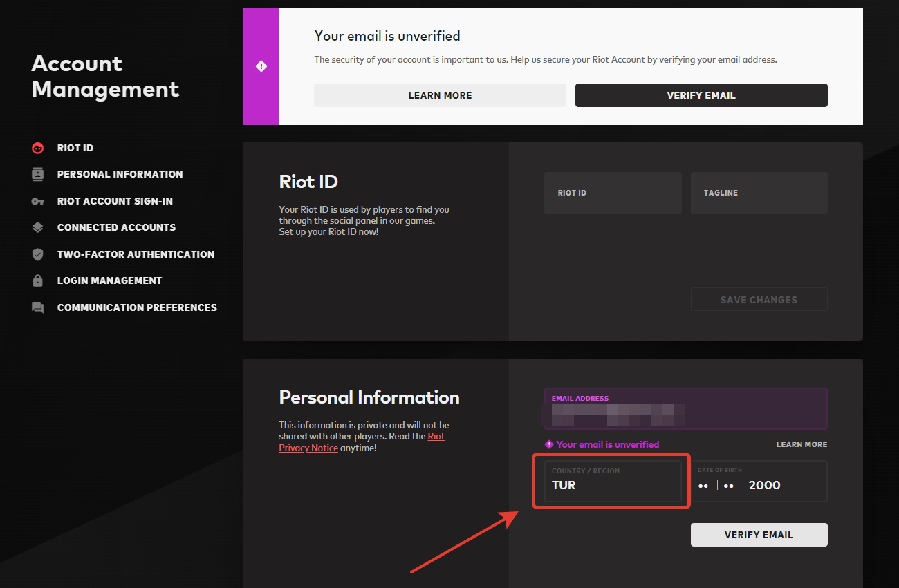Focus the Riot ID input field
This screenshot has height=588, width=899.
[613, 193]
